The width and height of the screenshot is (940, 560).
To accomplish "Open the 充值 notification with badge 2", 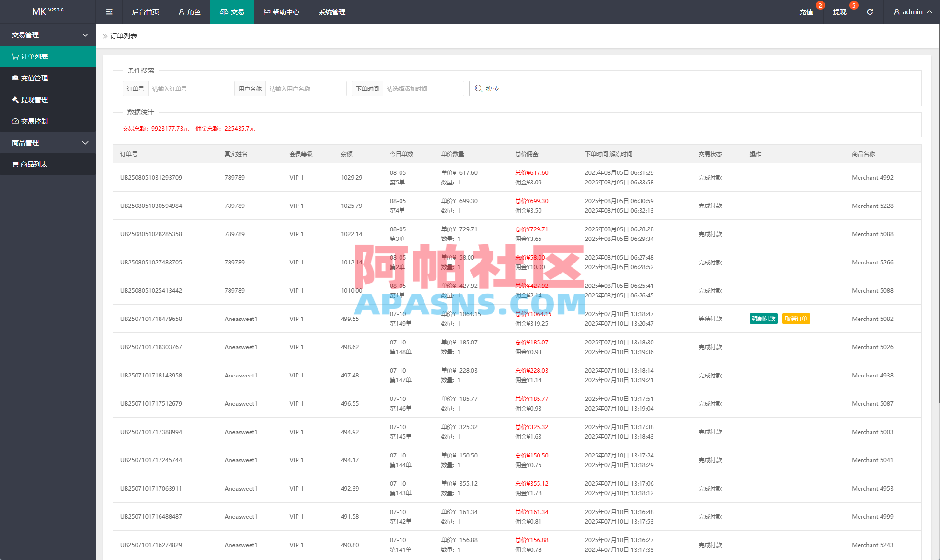I will coord(805,11).
